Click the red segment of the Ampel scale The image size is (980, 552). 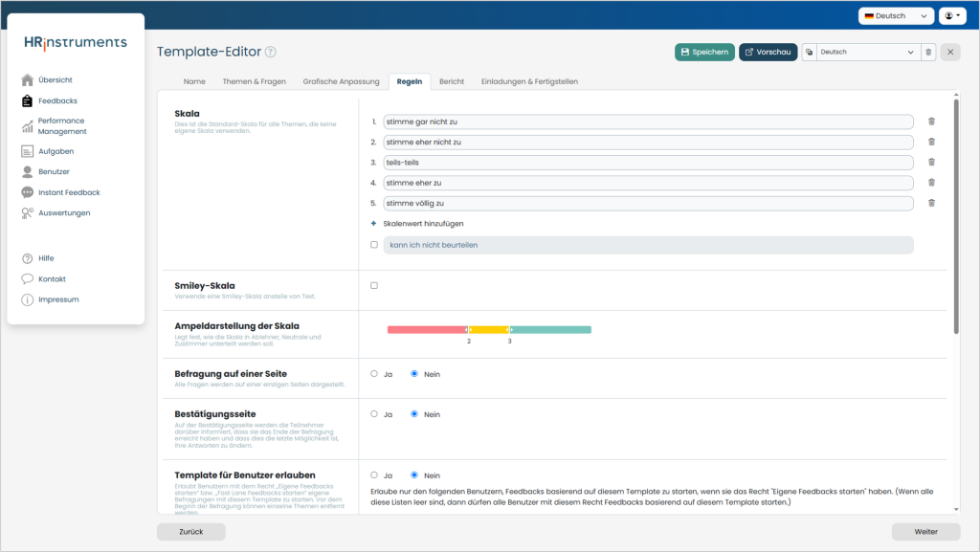(x=426, y=330)
